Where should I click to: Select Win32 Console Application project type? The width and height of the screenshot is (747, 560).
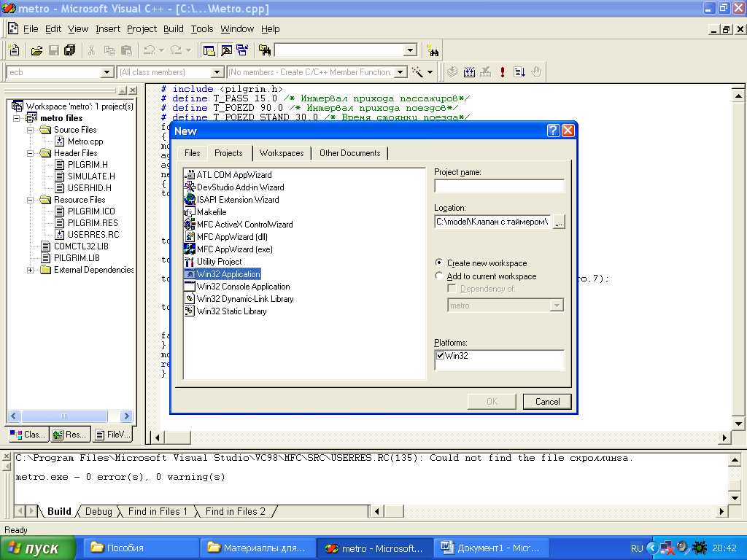tap(237, 286)
